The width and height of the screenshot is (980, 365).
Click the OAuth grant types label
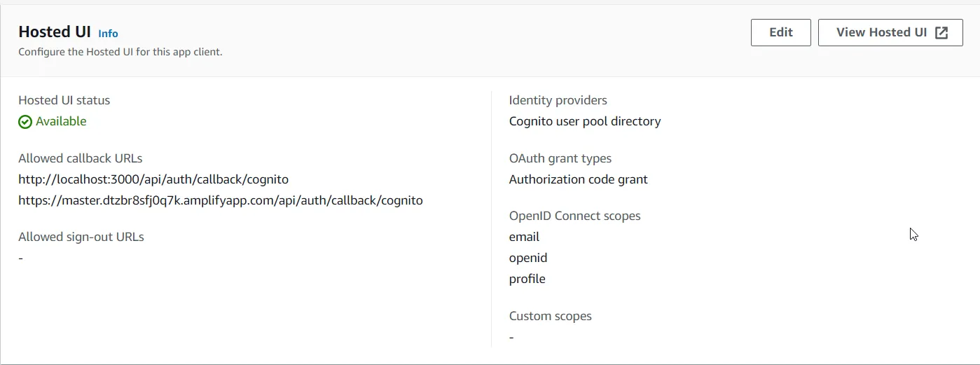[x=560, y=158]
